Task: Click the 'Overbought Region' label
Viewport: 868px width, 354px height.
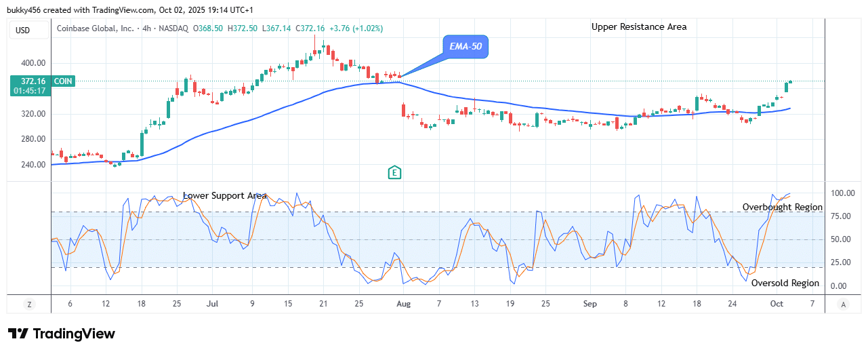Action: point(782,207)
